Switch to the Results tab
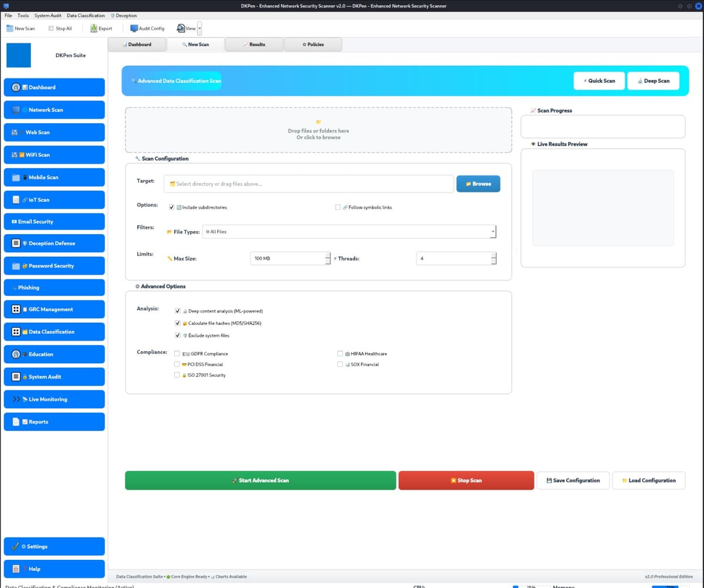704x588 pixels. coord(254,44)
